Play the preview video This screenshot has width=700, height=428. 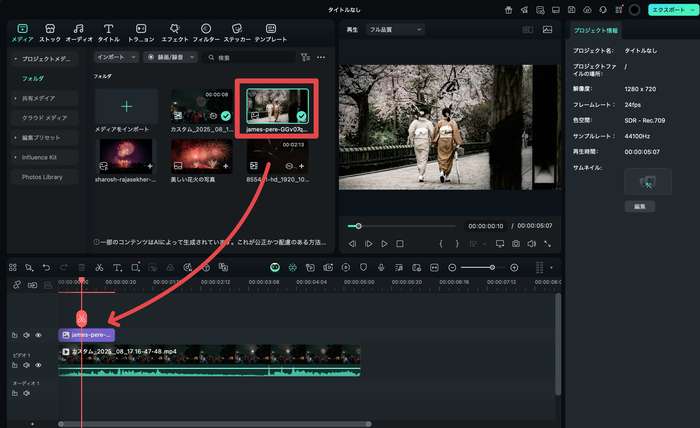click(x=384, y=244)
